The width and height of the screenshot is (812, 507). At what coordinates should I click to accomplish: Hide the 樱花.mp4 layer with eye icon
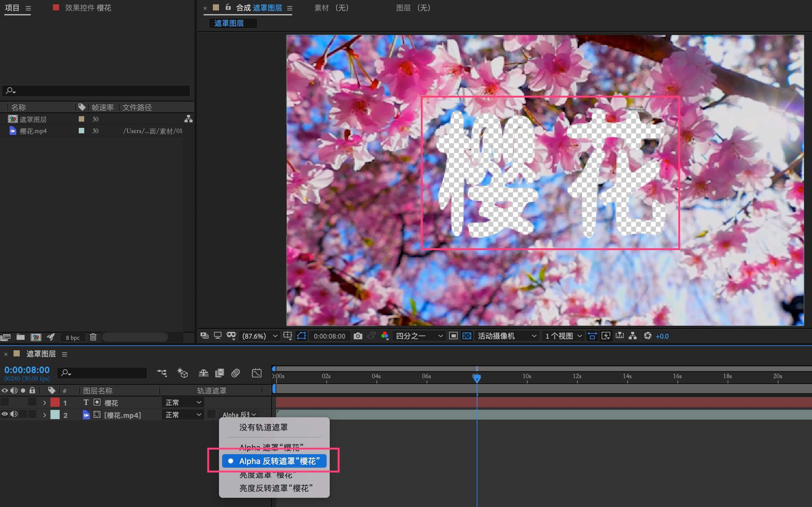5,414
